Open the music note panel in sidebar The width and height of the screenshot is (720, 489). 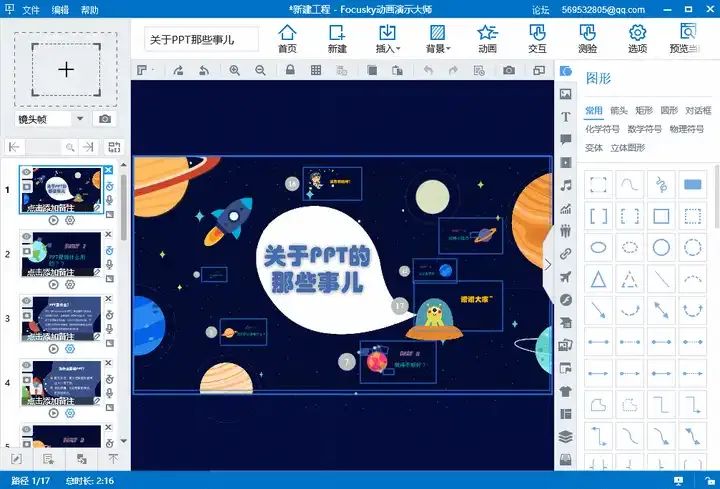[566, 185]
